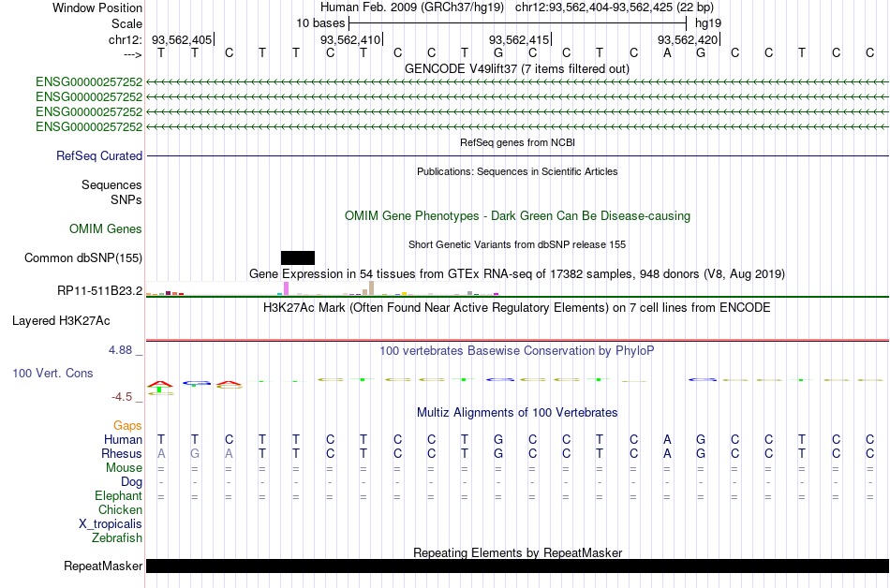Open OMIM Gene Phenotypes track title

click(x=517, y=215)
